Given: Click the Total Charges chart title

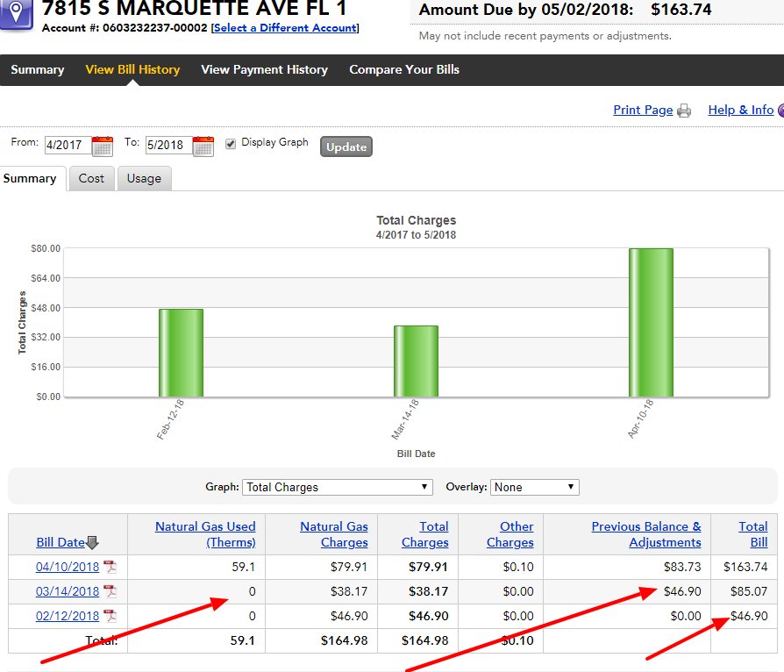Looking at the screenshot, I should tap(416, 221).
